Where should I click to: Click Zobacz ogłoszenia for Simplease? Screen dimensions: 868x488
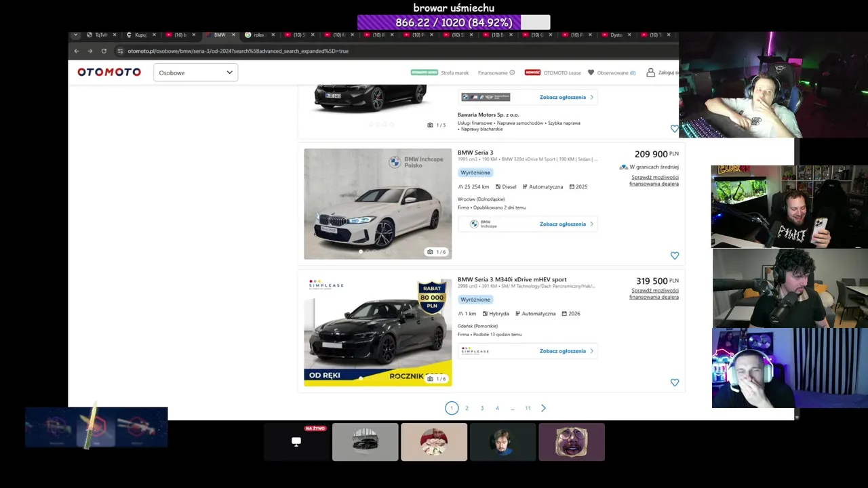click(x=566, y=351)
